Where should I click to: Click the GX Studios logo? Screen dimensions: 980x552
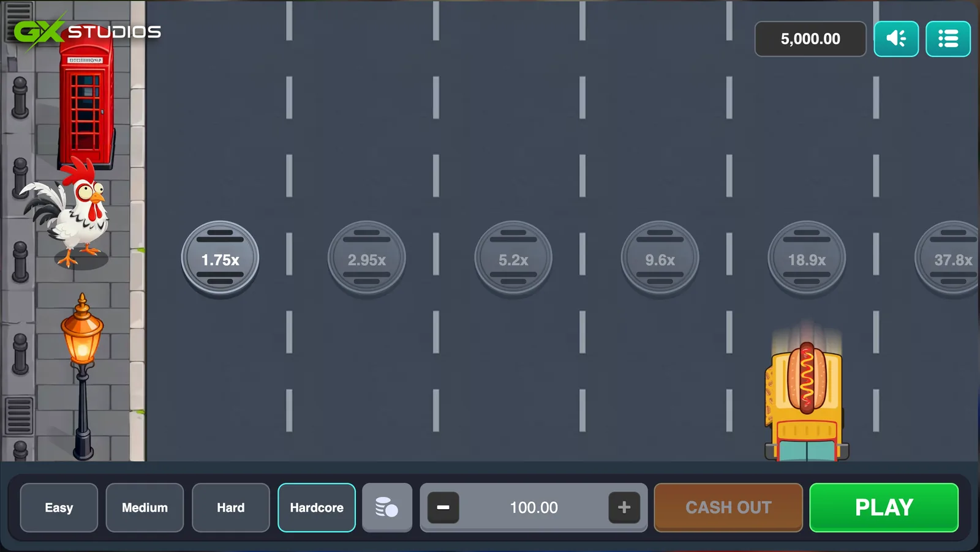(x=87, y=31)
